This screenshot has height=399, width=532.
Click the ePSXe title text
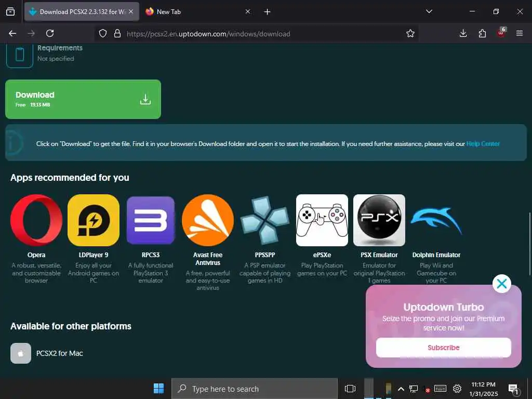tap(322, 255)
